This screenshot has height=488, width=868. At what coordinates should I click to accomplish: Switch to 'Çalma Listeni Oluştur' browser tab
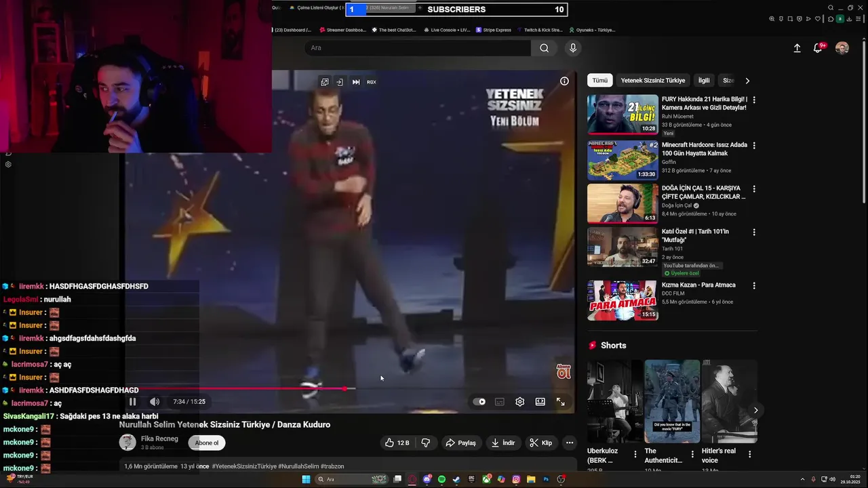click(317, 7)
